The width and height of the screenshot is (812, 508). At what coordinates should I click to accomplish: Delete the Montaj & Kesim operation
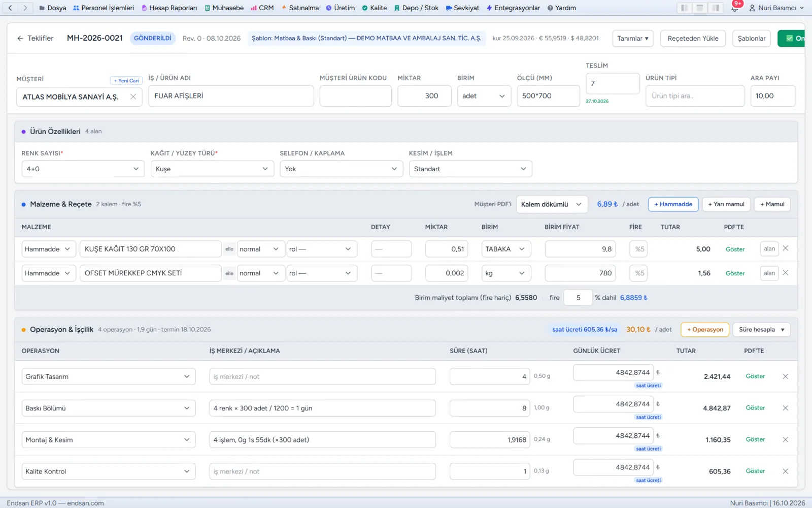[x=786, y=439]
